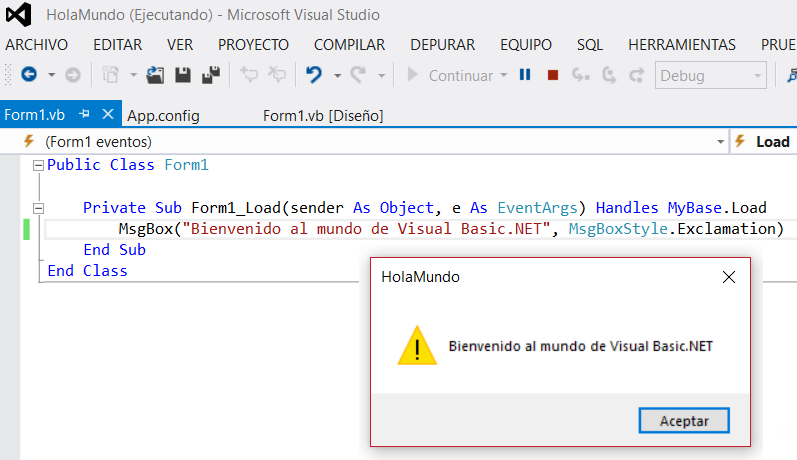The image size is (797, 460).
Task: Click the redo arrow icon
Action: click(358, 75)
